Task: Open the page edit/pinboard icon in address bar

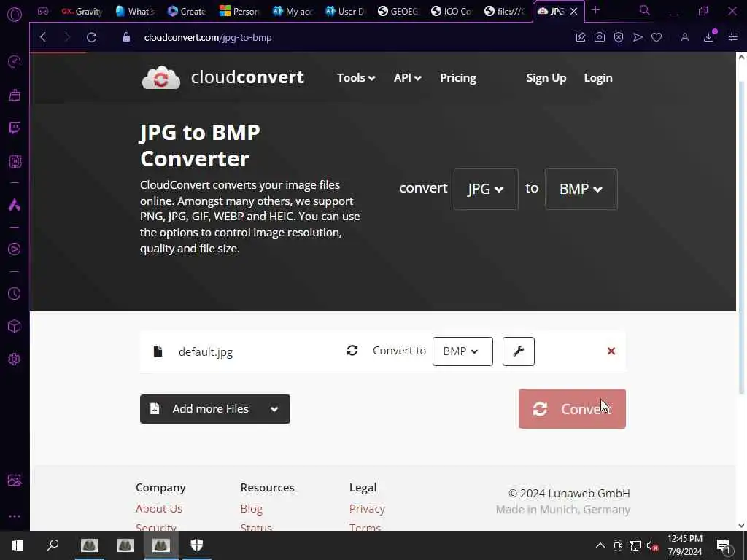Action: (580, 37)
